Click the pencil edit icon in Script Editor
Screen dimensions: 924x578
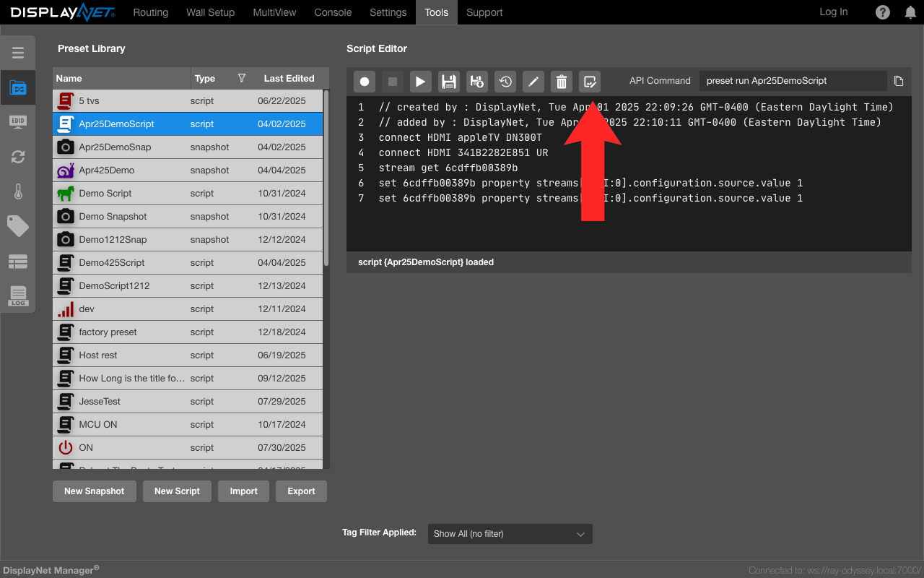click(x=533, y=82)
